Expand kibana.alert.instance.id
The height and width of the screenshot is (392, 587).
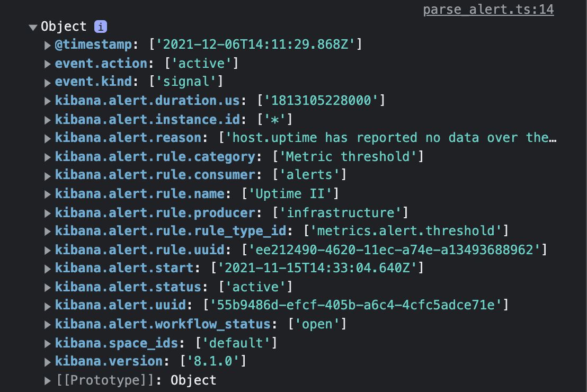click(48, 119)
